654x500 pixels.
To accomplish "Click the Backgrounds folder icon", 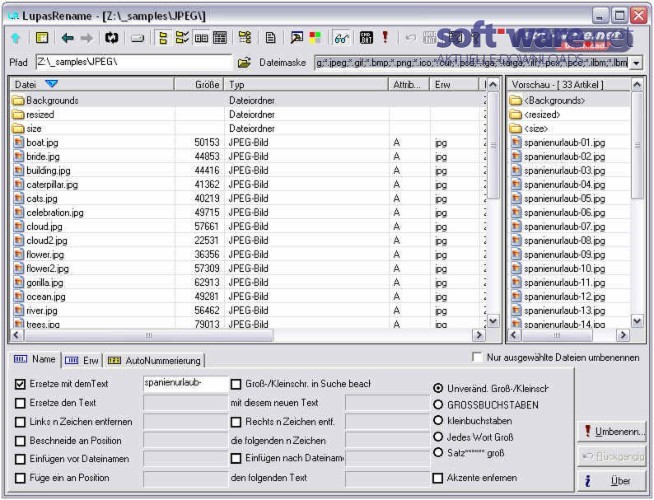I will [x=18, y=101].
